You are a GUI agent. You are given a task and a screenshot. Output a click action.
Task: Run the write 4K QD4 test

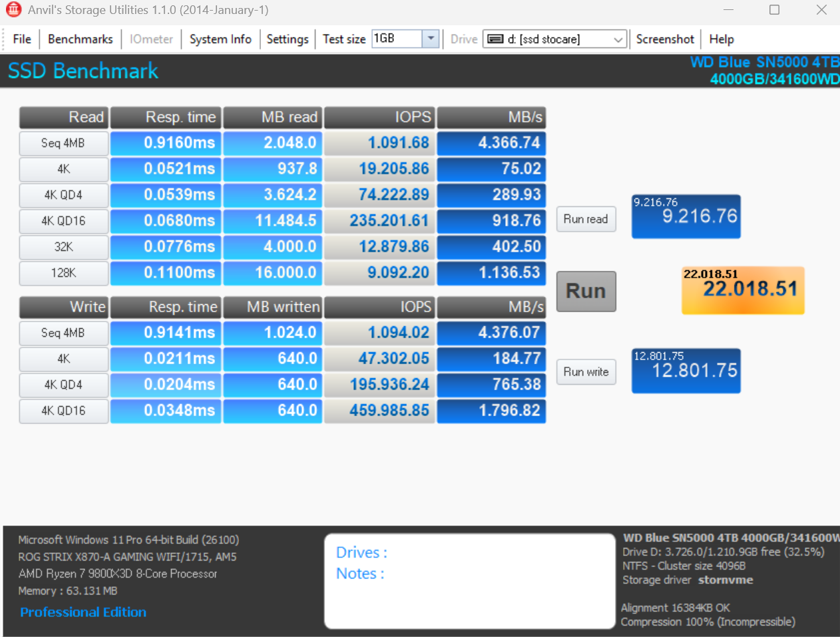pos(63,385)
